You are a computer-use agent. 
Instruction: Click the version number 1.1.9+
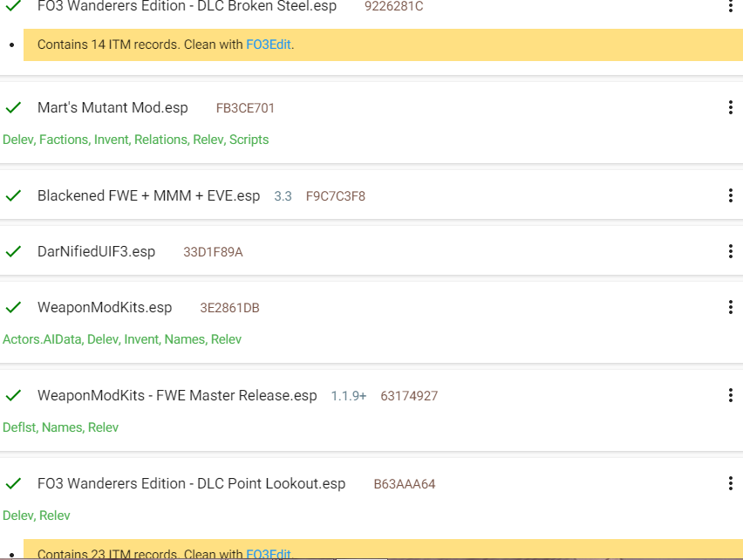click(349, 396)
